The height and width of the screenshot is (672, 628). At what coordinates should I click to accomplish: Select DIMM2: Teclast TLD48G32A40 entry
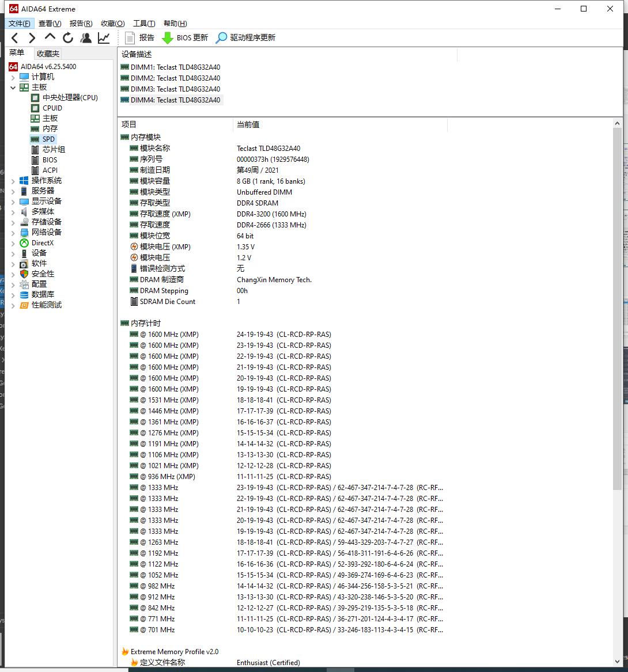(x=171, y=78)
